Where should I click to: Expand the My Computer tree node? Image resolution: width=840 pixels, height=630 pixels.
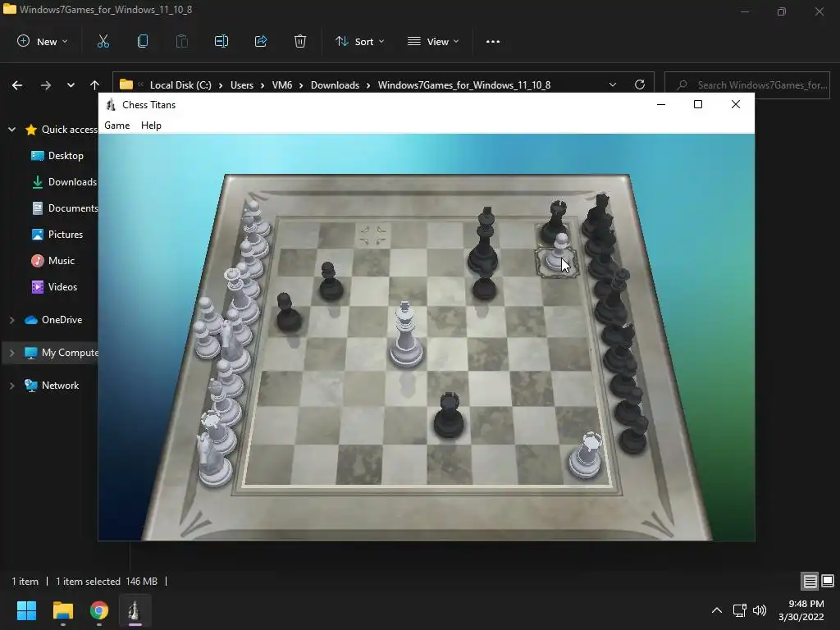(11, 353)
